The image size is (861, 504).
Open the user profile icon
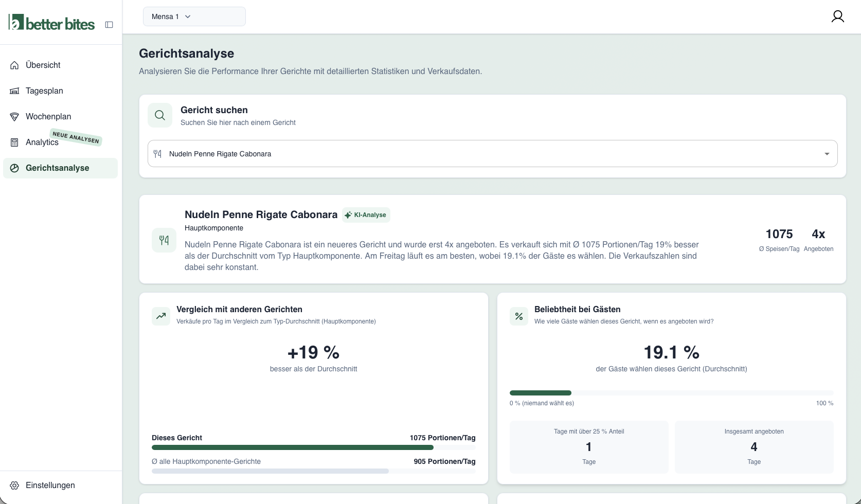[837, 16]
